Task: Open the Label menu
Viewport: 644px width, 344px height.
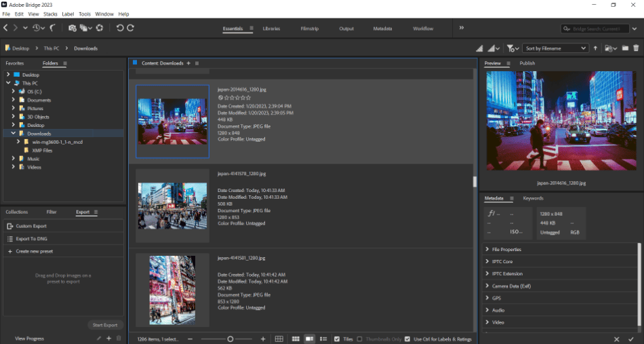Action: (68, 14)
